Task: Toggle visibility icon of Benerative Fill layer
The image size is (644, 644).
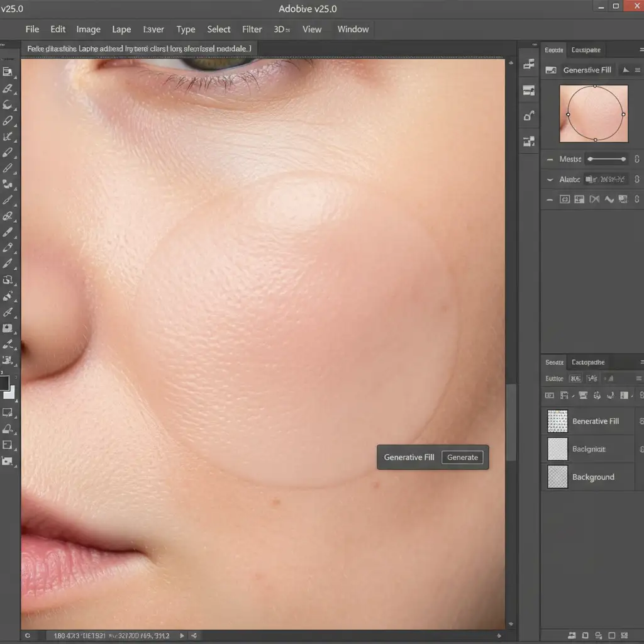Action: 641,421
